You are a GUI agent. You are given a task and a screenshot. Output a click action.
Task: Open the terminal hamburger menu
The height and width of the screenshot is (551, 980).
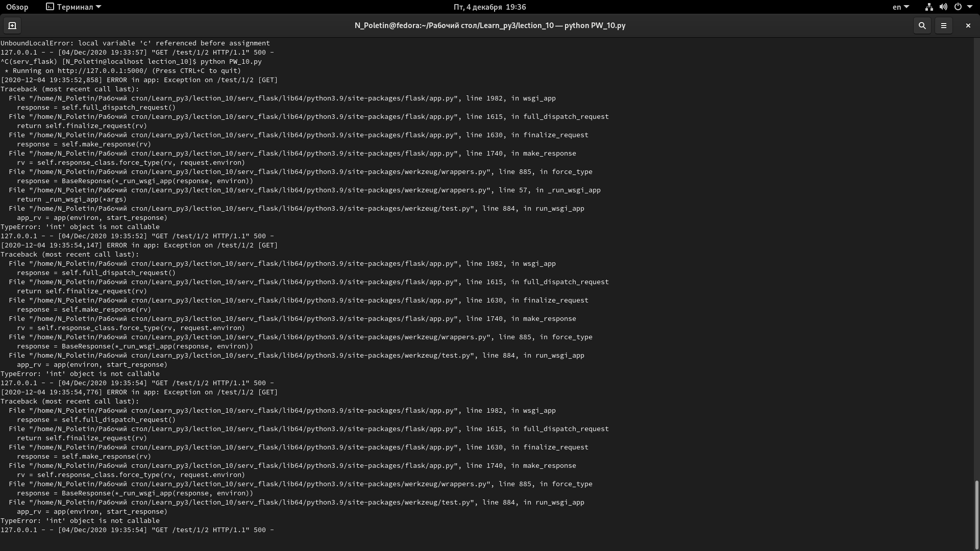point(943,26)
